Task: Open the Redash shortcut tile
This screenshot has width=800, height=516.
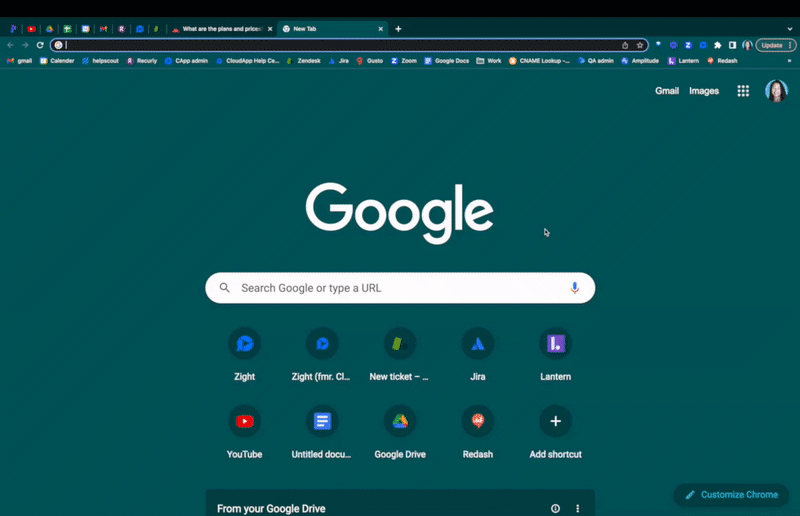Action: pyautogui.click(x=478, y=432)
